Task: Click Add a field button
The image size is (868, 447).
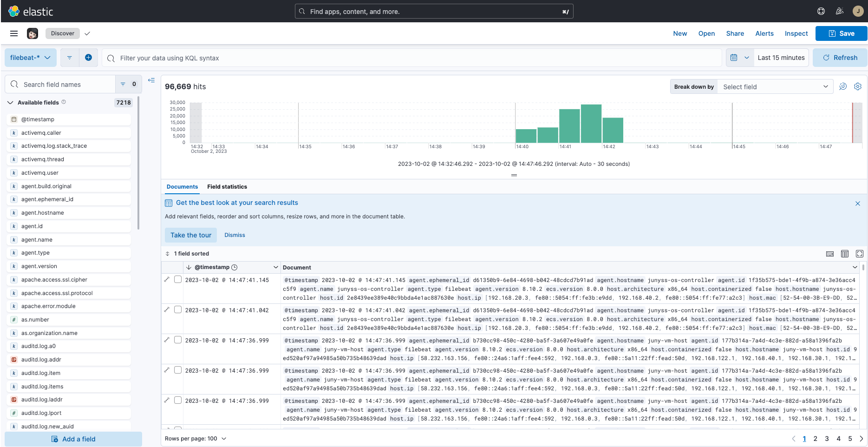Action: (x=73, y=439)
